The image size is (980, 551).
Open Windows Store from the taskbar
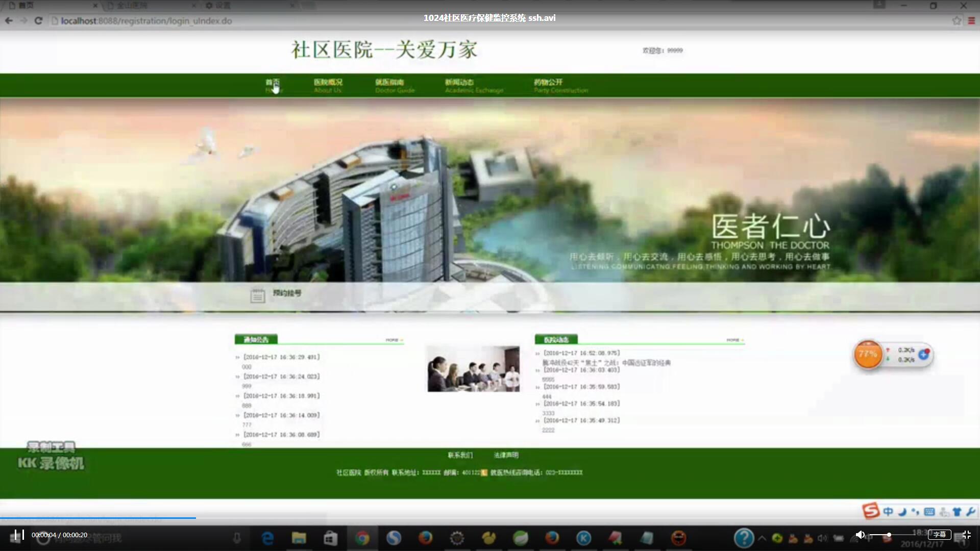tap(331, 538)
